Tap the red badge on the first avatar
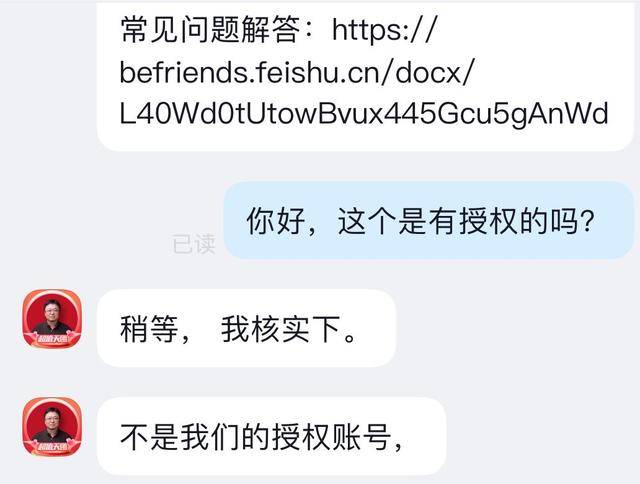The image size is (640, 484). (52, 338)
